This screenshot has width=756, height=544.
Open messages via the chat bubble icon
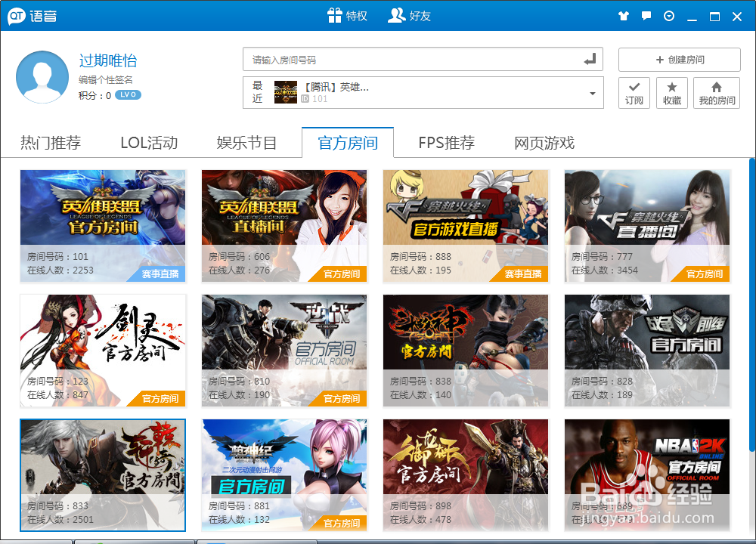click(645, 14)
